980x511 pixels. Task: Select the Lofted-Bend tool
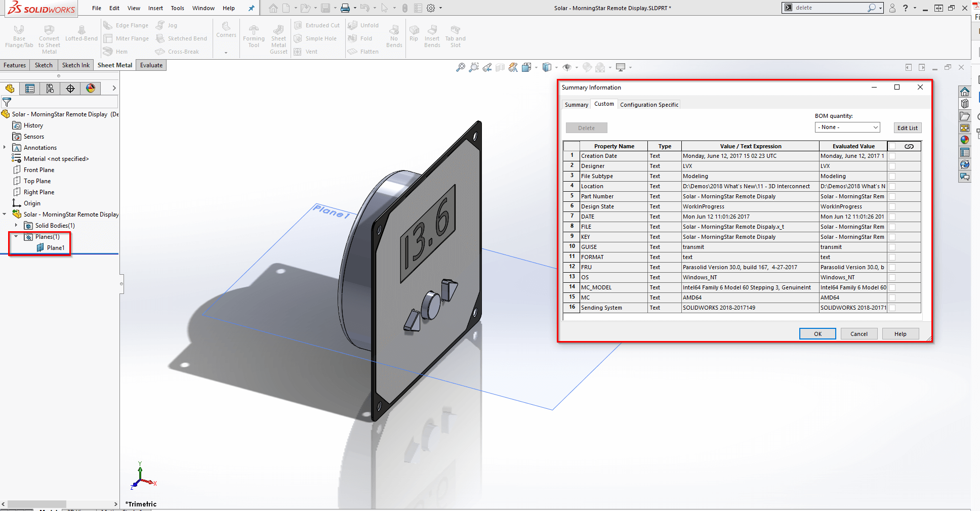(x=81, y=33)
